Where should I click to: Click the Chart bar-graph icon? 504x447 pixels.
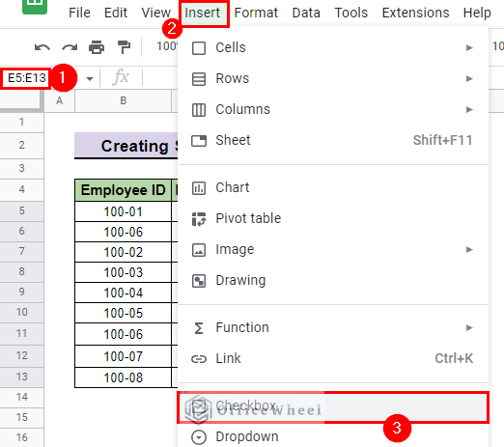pyautogui.click(x=199, y=188)
